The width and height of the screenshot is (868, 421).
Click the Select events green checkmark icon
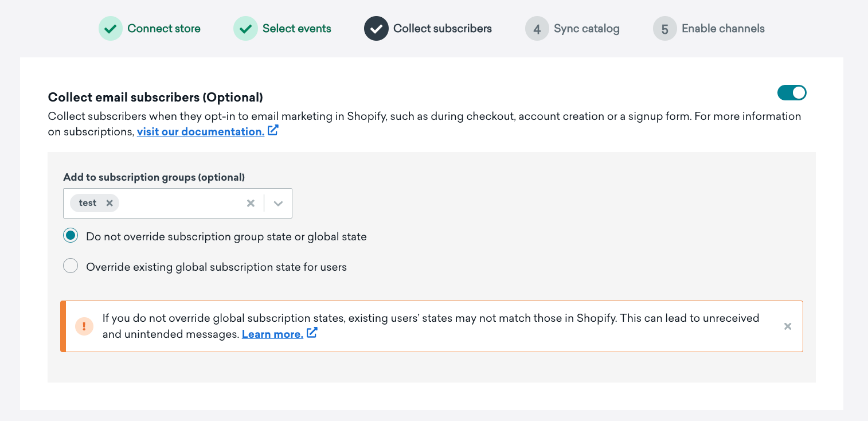coord(245,29)
